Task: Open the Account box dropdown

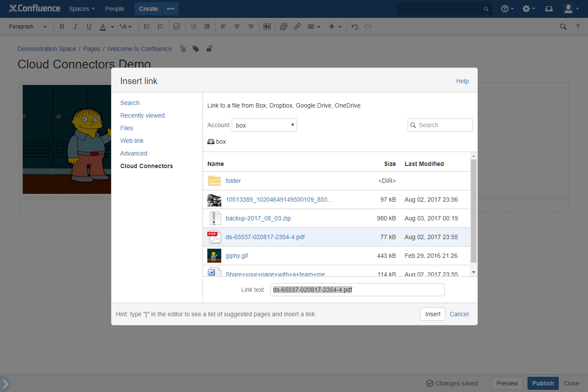Action: (x=264, y=125)
